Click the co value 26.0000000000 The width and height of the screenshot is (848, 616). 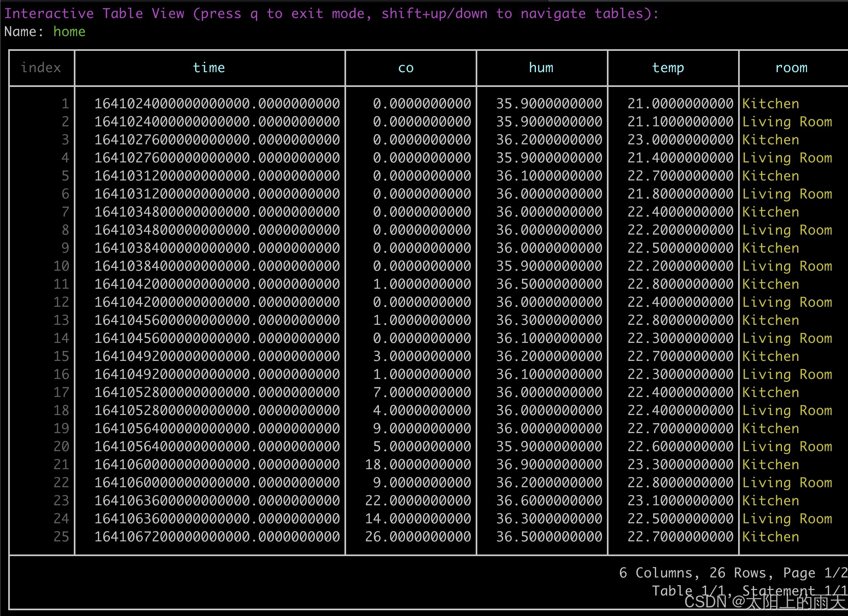(x=418, y=536)
